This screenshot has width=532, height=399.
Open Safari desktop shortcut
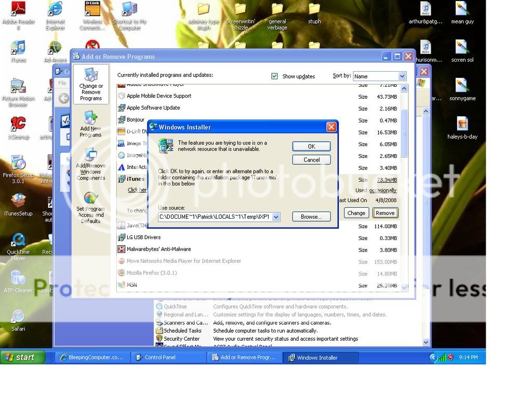click(x=18, y=320)
